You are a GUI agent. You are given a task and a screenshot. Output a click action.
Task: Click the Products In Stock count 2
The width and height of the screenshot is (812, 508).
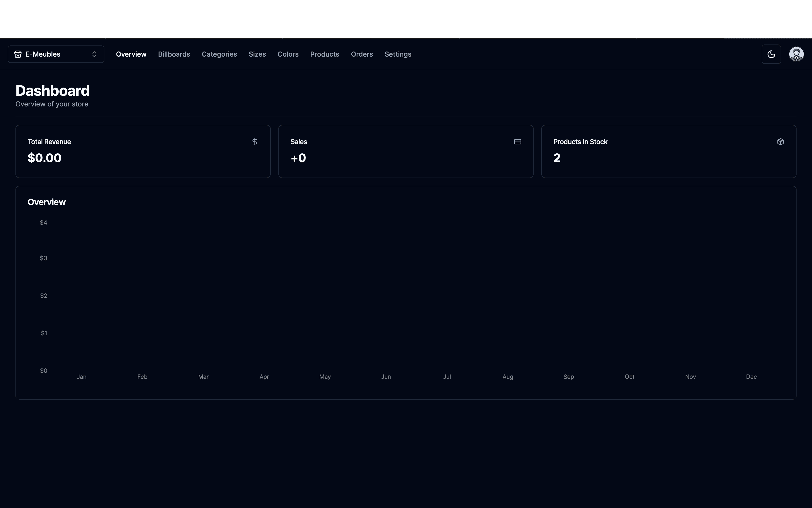[x=557, y=158]
